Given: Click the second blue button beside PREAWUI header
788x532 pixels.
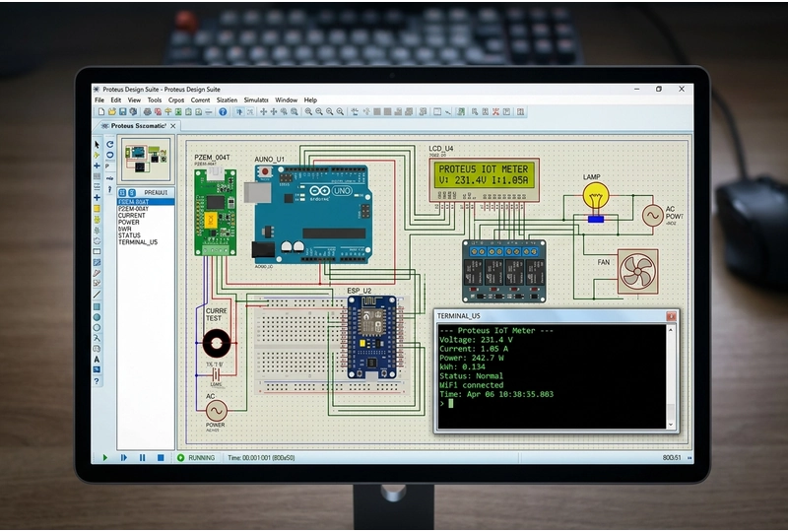Looking at the screenshot, I should [x=132, y=192].
